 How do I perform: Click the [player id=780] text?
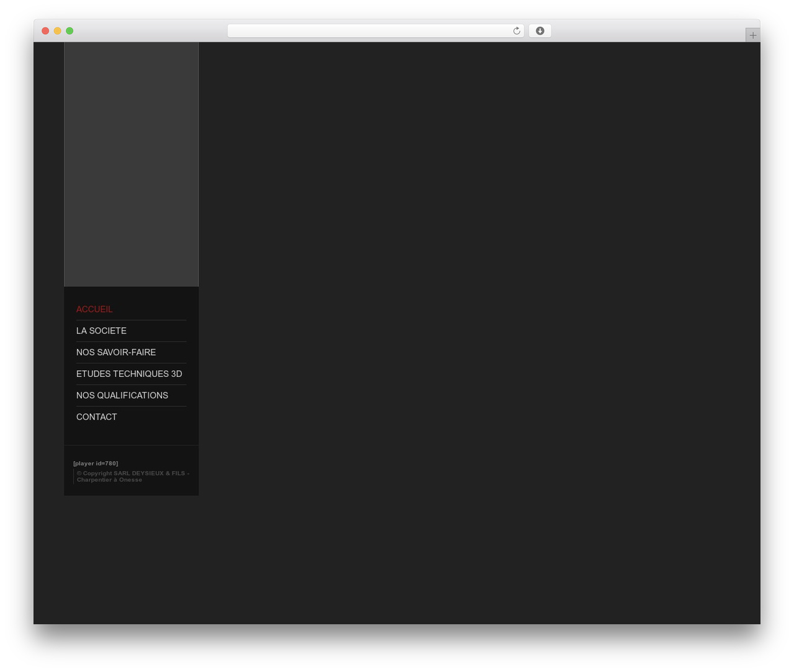pyautogui.click(x=96, y=463)
